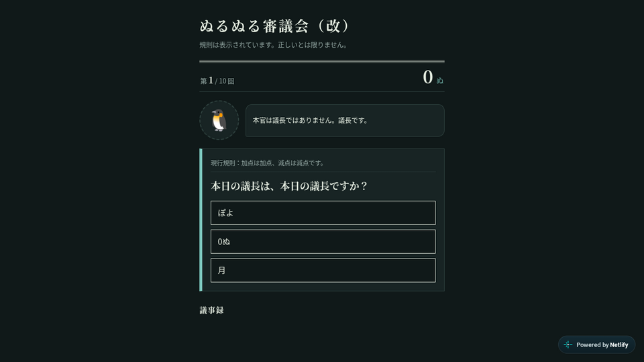Image resolution: width=644 pixels, height=362 pixels.
Task: Pick the 月 answer option
Action: [323, 270]
